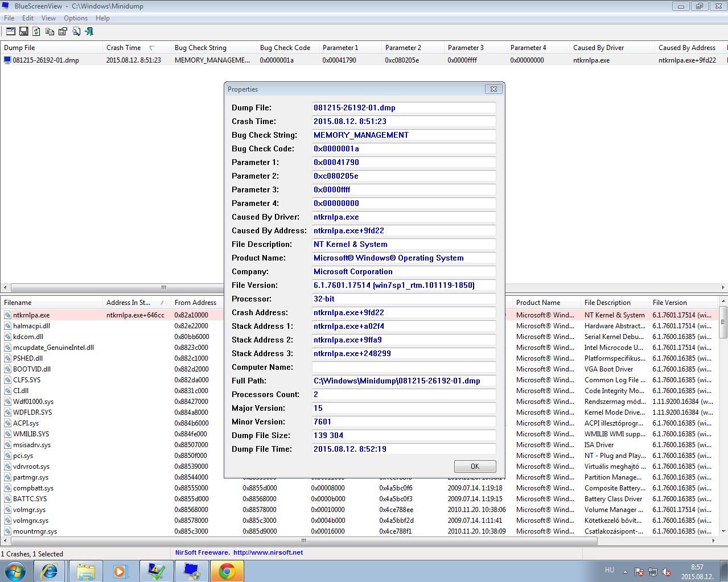Click the file icon beside volmgr.sys
Screen dimensions: 728x582
(x=7, y=509)
